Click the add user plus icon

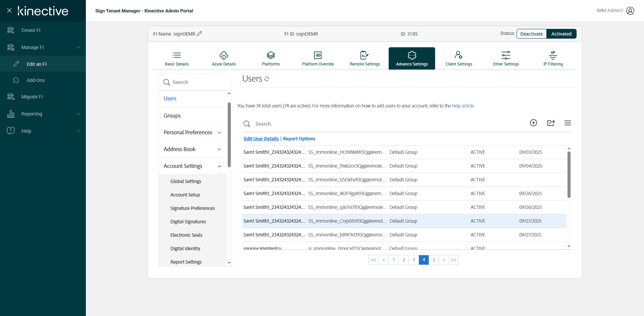pyautogui.click(x=533, y=123)
